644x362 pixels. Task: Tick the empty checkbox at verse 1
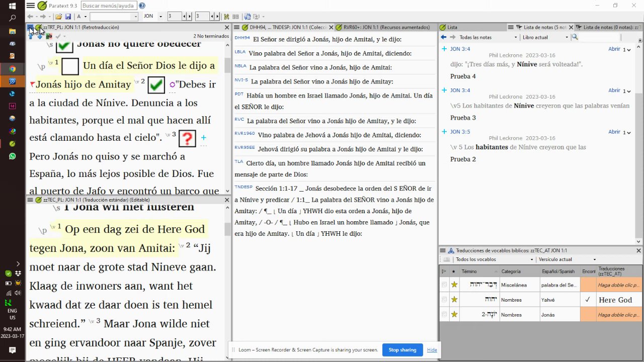click(x=70, y=66)
